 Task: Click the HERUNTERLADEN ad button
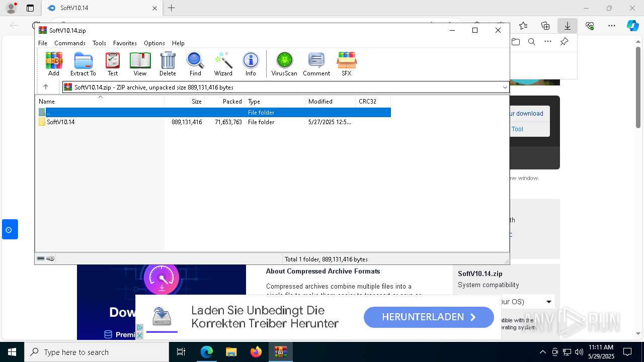429,317
